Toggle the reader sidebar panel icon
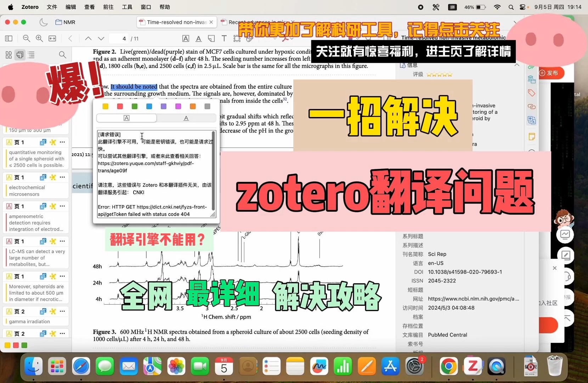 [9, 38]
